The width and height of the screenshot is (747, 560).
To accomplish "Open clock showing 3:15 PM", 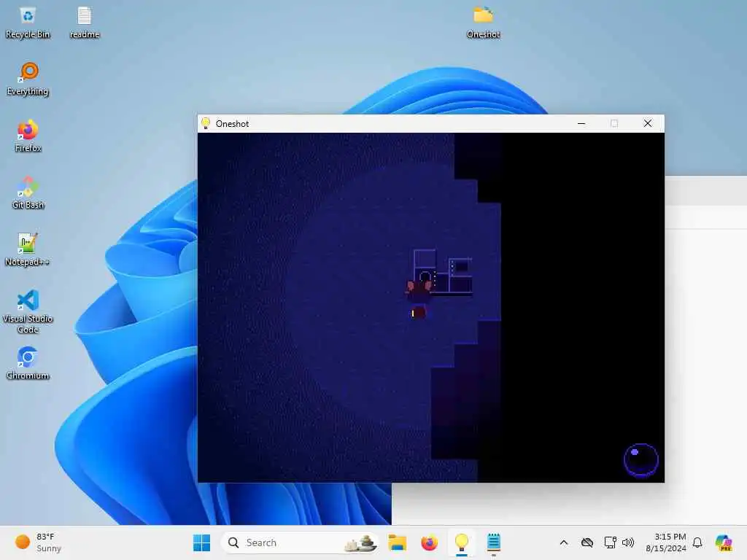I will (665, 542).
